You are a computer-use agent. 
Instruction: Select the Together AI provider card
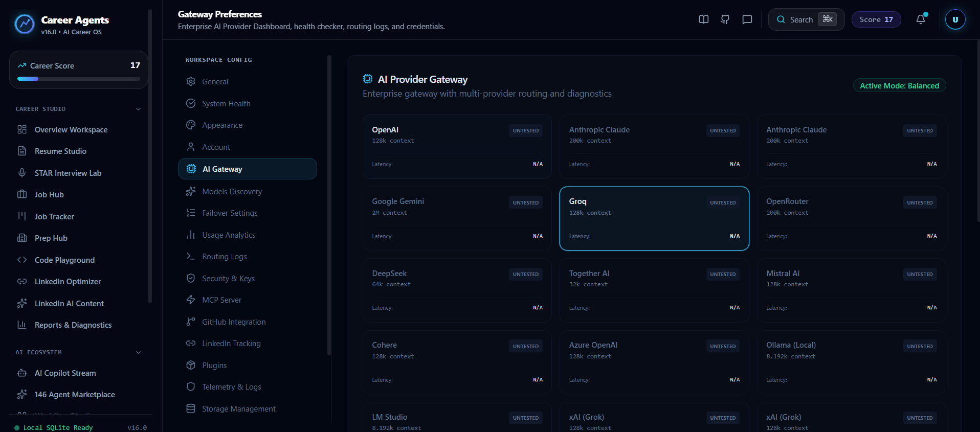[x=654, y=290]
